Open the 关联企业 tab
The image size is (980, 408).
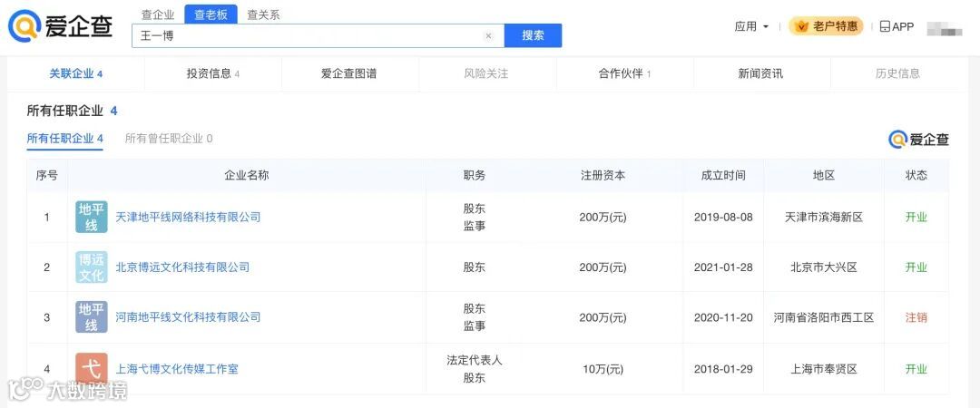tap(75, 73)
